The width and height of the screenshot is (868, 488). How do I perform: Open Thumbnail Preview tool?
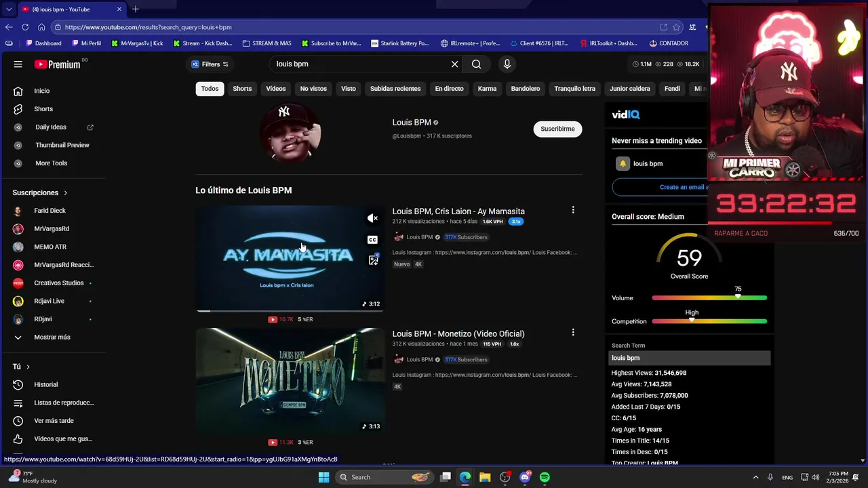pos(62,145)
